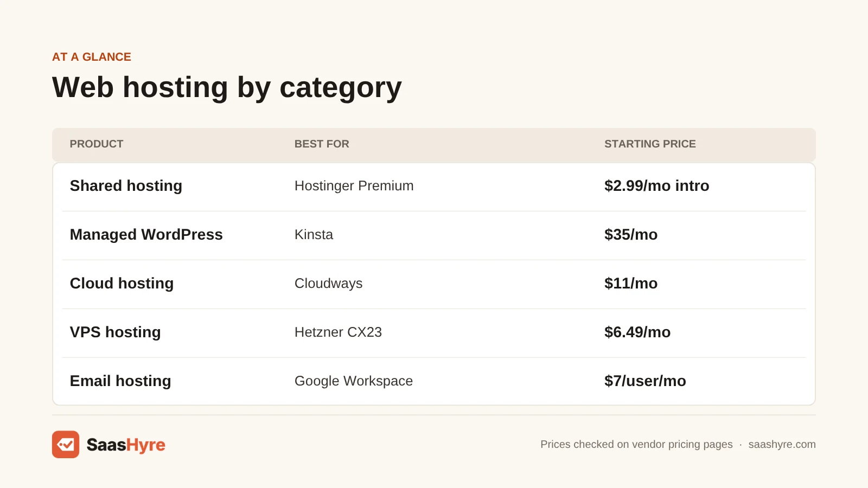Click the '$35/mo' price

point(631,234)
